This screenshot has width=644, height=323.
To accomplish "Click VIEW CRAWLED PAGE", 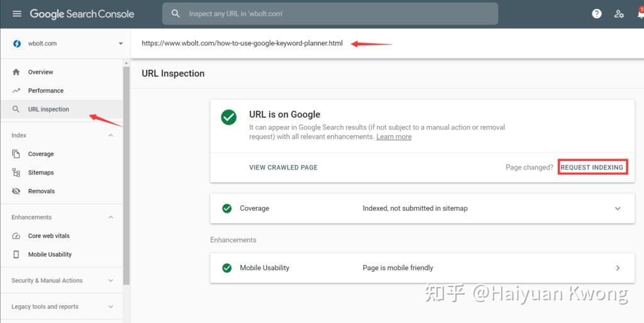I will click(283, 167).
